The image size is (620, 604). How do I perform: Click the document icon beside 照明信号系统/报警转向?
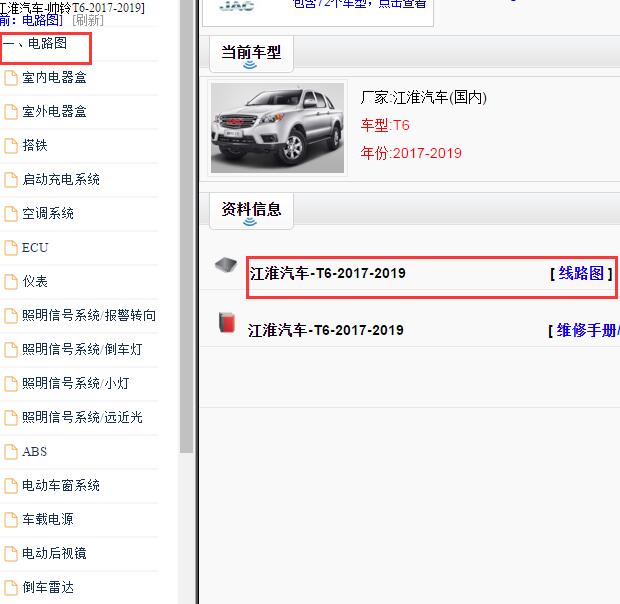[x=11, y=316]
